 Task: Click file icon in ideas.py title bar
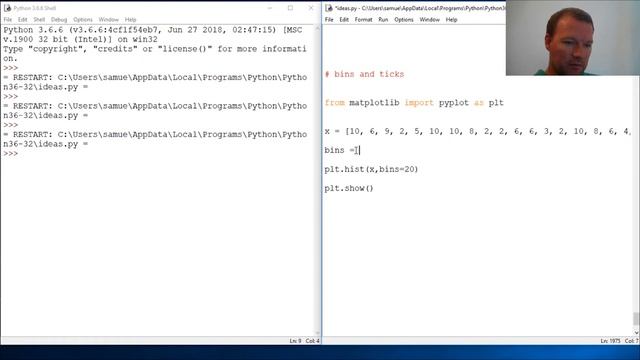(x=329, y=8)
